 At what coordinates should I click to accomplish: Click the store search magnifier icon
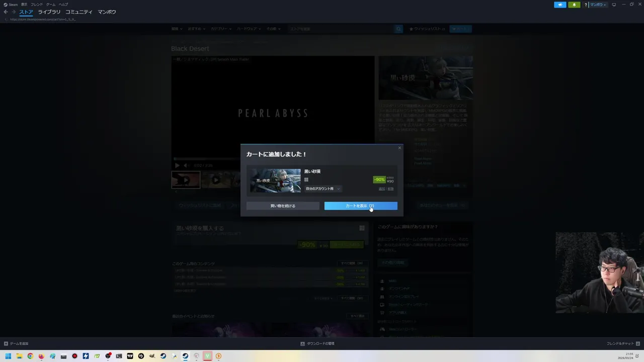coord(398,29)
